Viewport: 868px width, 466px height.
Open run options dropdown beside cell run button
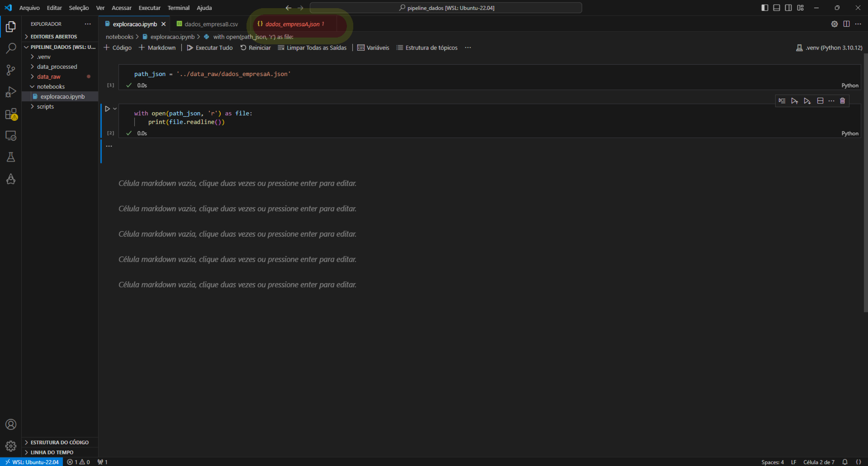pyautogui.click(x=115, y=109)
